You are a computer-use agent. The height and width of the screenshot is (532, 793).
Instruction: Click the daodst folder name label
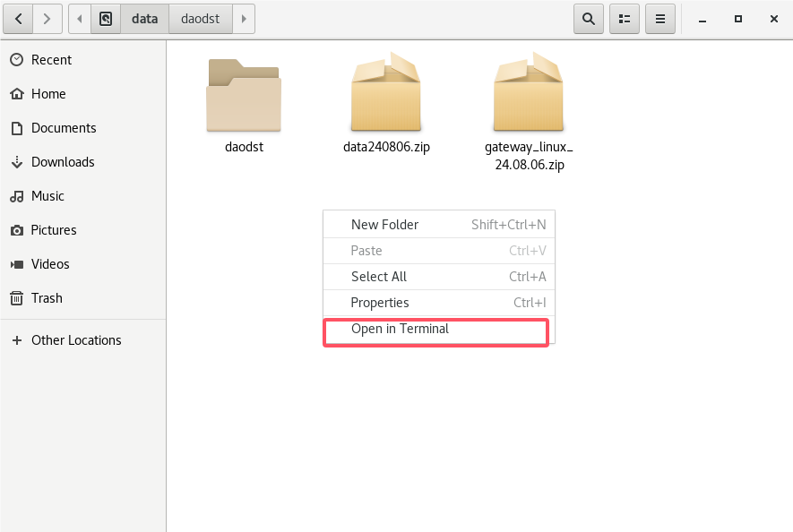(245, 147)
